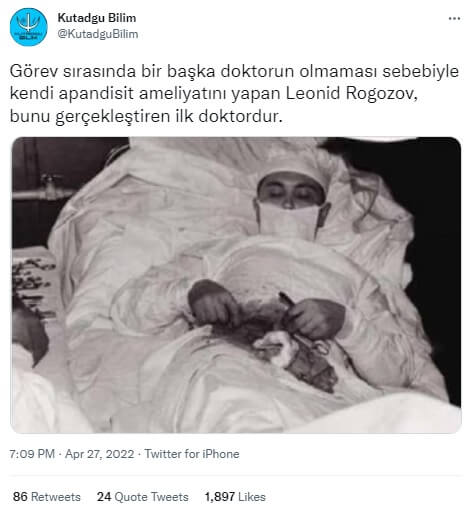Open the three-dot more options menu

(454, 18)
